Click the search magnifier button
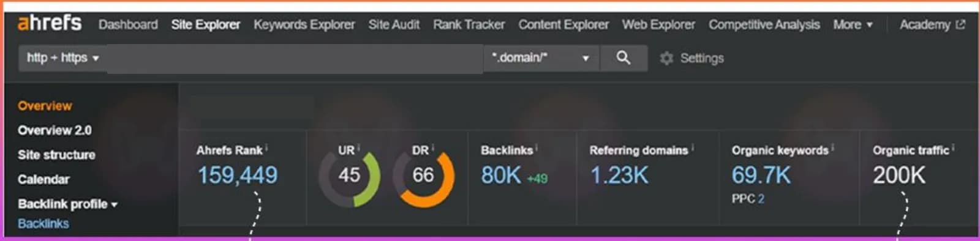Image resolution: width=980 pixels, height=241 pixels. tap(624, 58)
